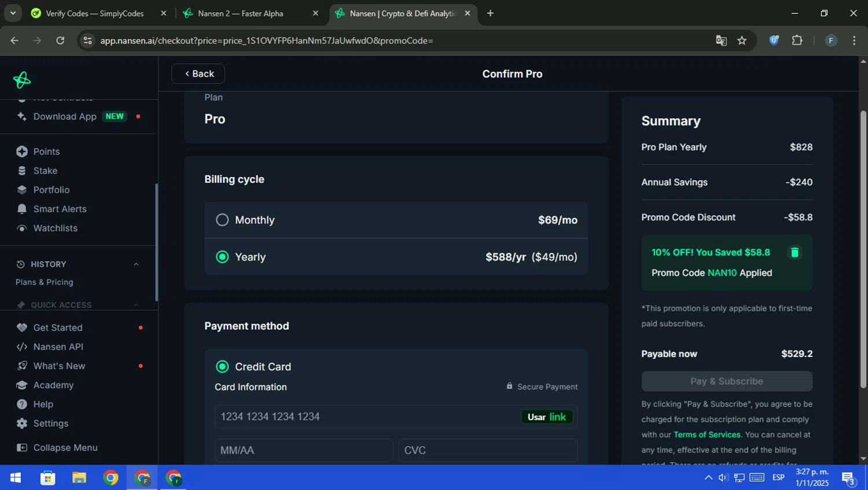Click the Nansen logo in the sidebar
Screen dimensions: 868x490
(x=22, y=80)
